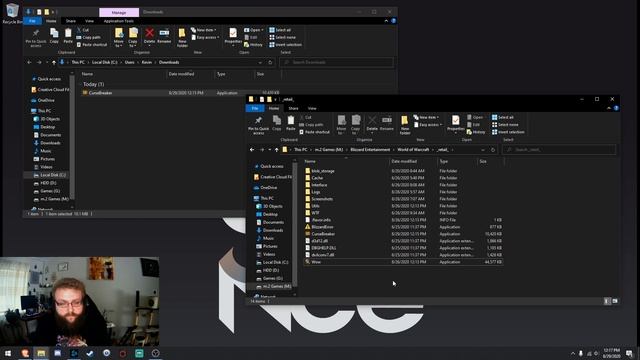The height and width of the screenshot is (360, 640).
Task: Click Pin to Quick access in _retail_ window
Action: pyautogui.click(x=258, y=125)
